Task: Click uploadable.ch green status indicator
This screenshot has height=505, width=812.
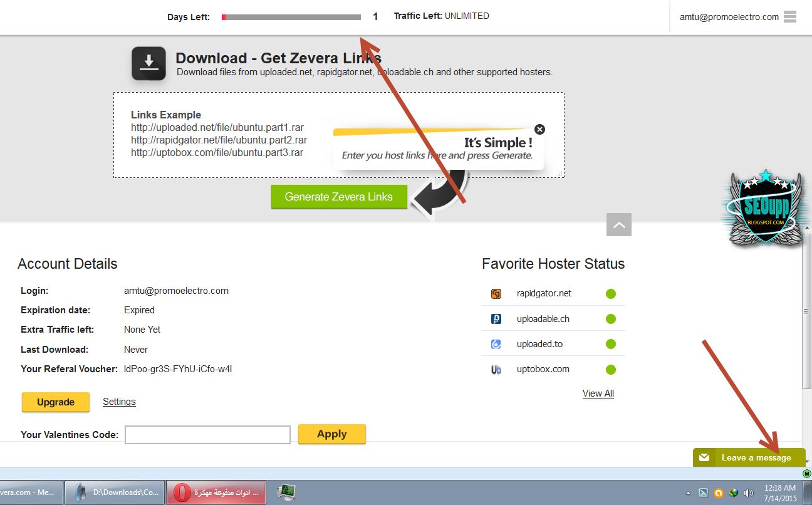Action: click(611, 319)
